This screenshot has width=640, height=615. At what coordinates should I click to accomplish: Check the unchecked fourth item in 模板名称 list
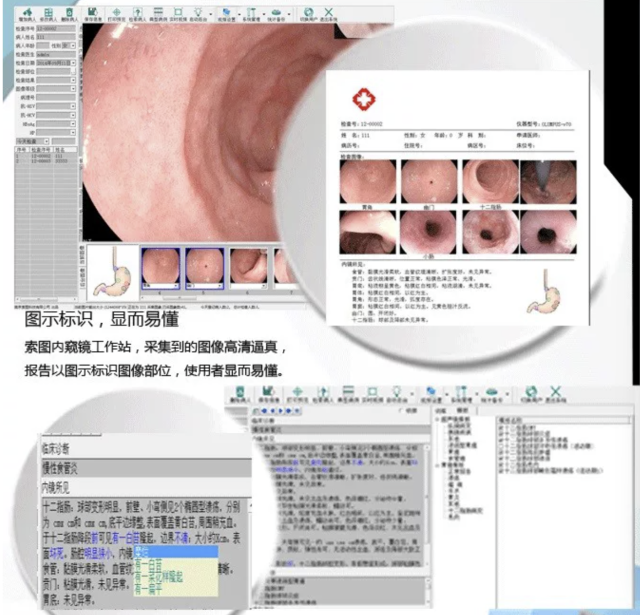[500, 446]
